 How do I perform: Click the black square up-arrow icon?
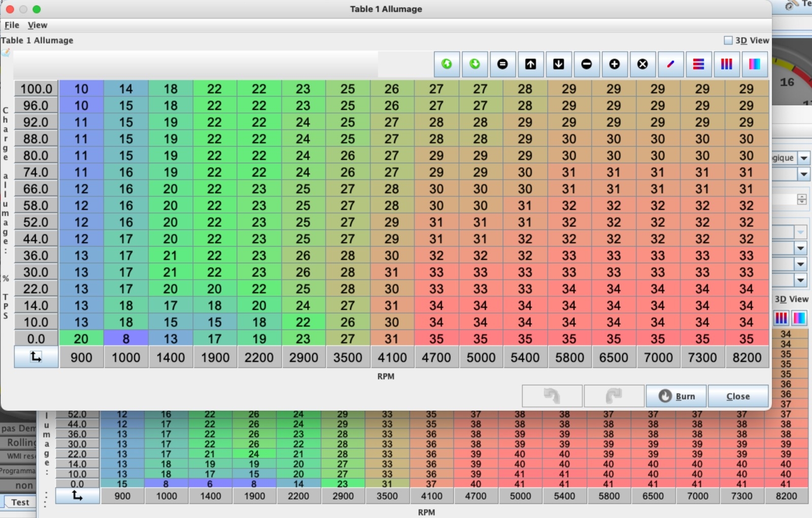pyautogui.click(x=530, y=64)
